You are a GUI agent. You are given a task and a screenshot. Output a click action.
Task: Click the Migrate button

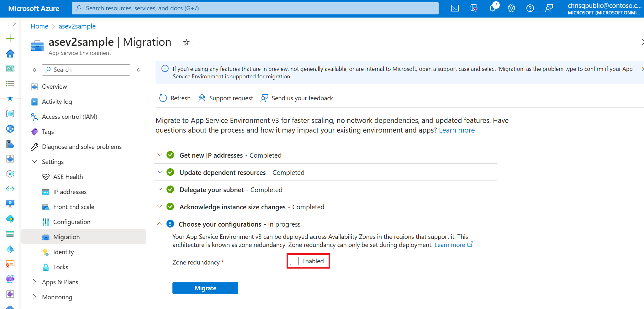[205, 288]
